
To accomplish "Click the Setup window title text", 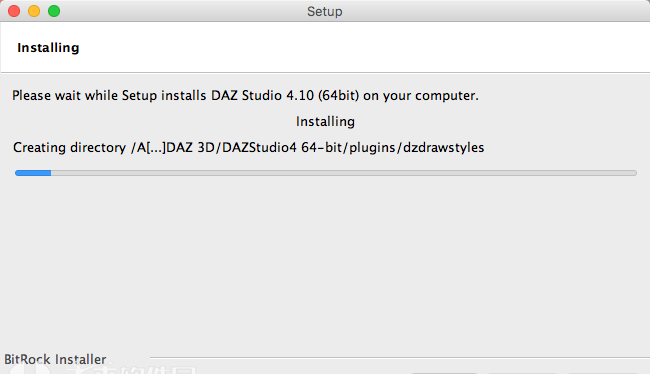I will (325, 12).
